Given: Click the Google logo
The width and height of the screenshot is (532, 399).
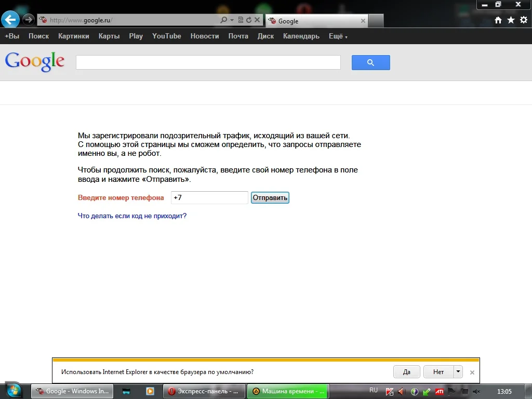Looking at the screenshot, I should click(35, 62).
